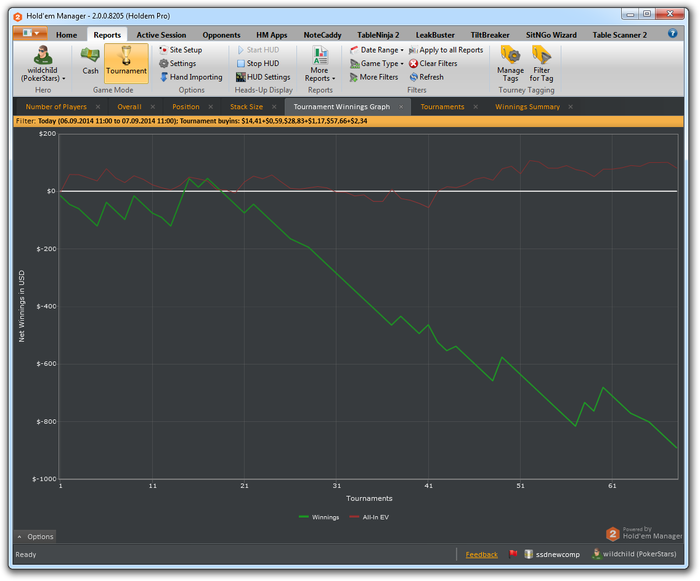Image resolution: width=700 pixels, height=581 pixels.
Task: Switch to Number of Players report tab
Action: (56, 107)
